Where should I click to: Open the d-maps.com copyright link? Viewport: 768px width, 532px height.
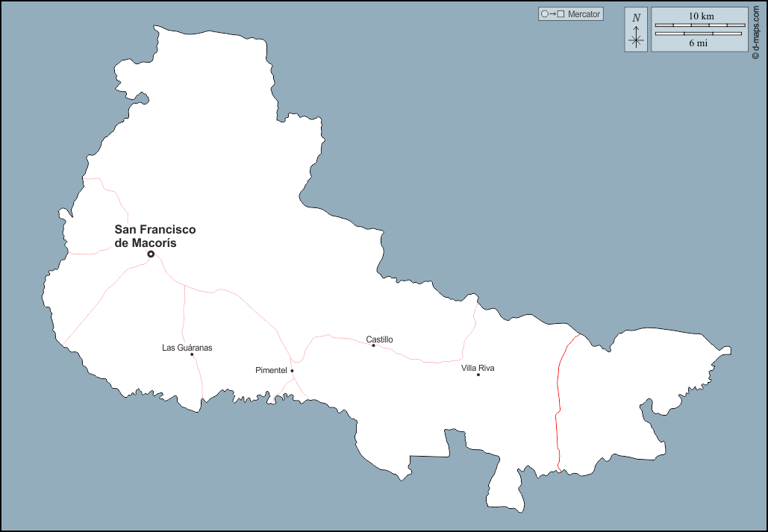[755, 31]
